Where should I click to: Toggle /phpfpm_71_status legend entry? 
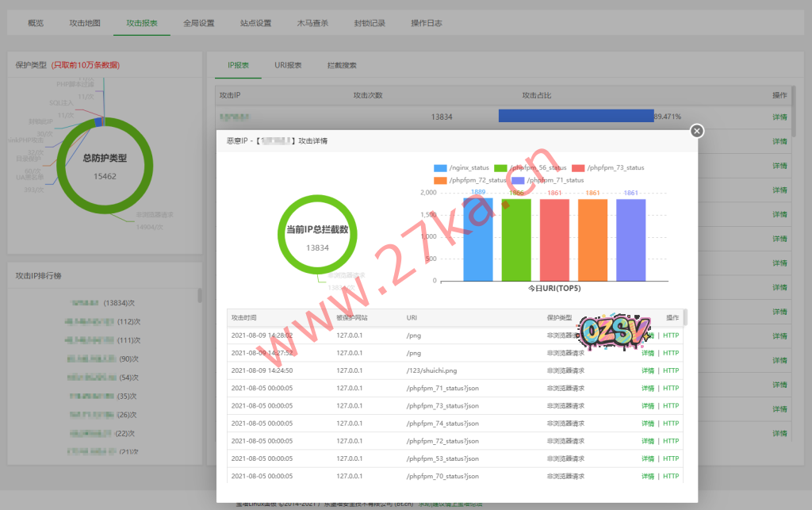[x=547, y=180]
